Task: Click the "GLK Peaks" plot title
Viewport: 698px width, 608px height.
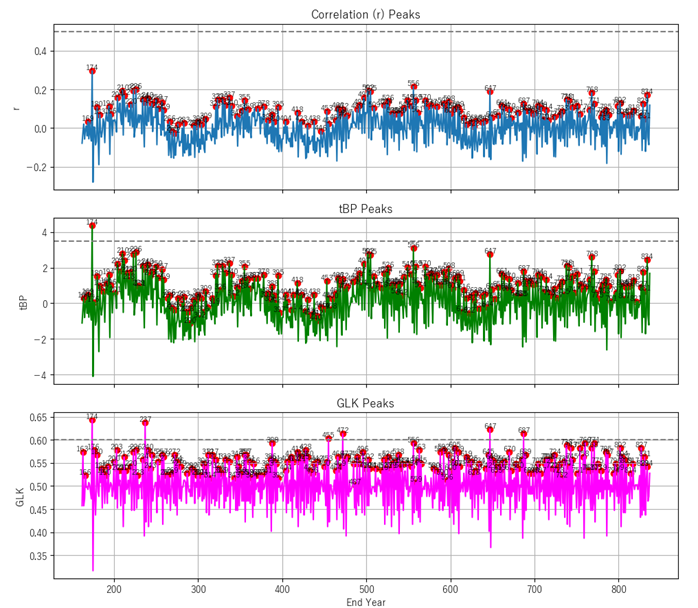Action: point(365,403)
